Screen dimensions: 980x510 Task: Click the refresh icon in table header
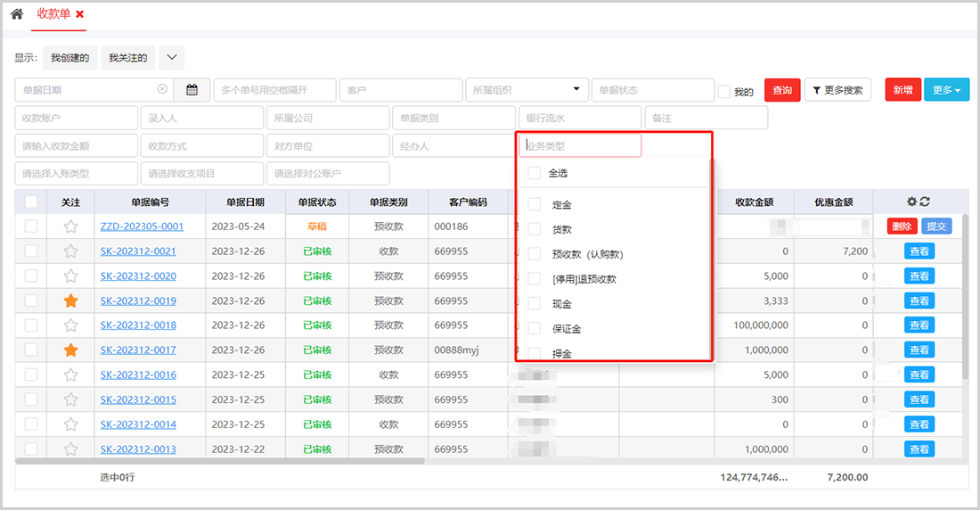925,202
